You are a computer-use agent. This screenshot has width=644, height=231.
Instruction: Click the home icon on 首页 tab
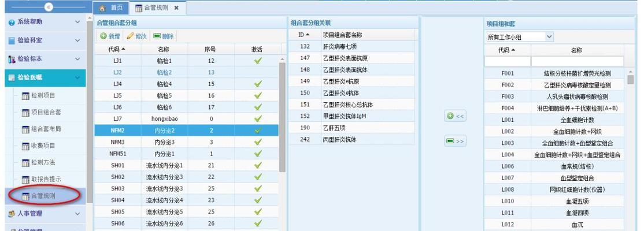click(103, 8)
